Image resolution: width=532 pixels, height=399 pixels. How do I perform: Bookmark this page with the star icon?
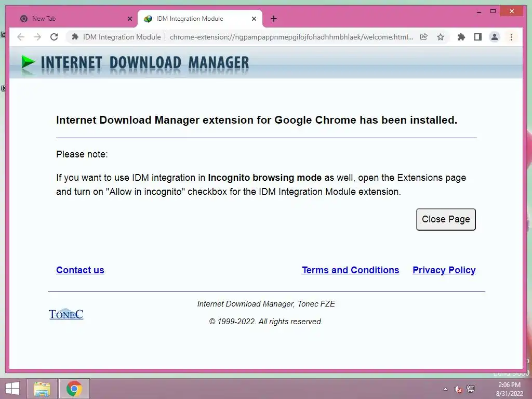click(x=441, y=37)
